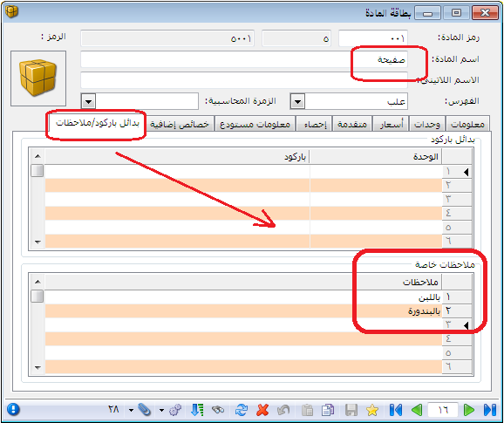504x423 pixels.
Task: Switch to the معلومات tab
Action: click(x=467, y=124)
